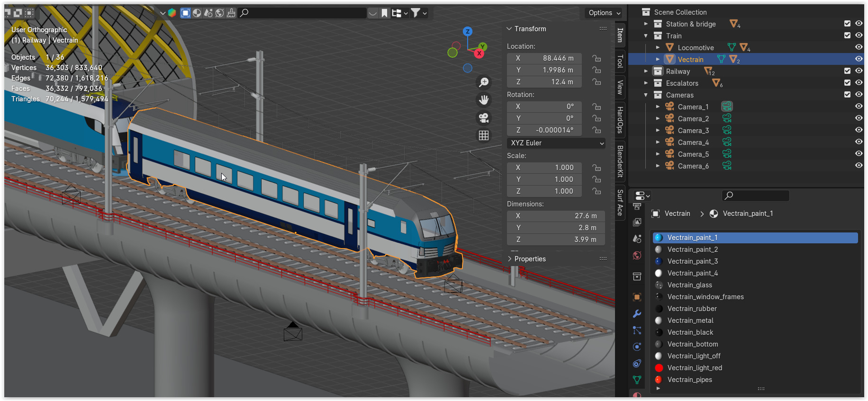The image size is (868, 401).
Task: Expand the Railway collection
Action: [646, 71]
